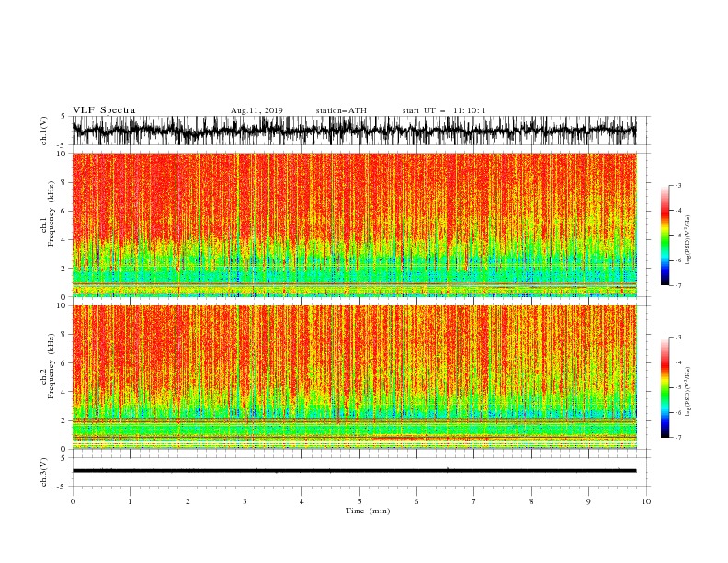Click the "-7" tick on upper color bar
Viewport: 728px width, 563px height.
tap(677, 285)
